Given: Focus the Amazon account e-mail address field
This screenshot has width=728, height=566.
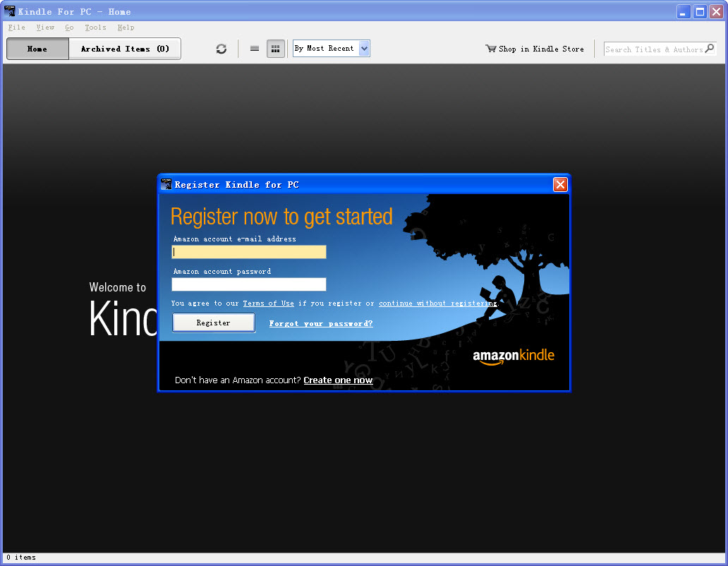Looking at the screenshot, I should [x=249, y=252].
